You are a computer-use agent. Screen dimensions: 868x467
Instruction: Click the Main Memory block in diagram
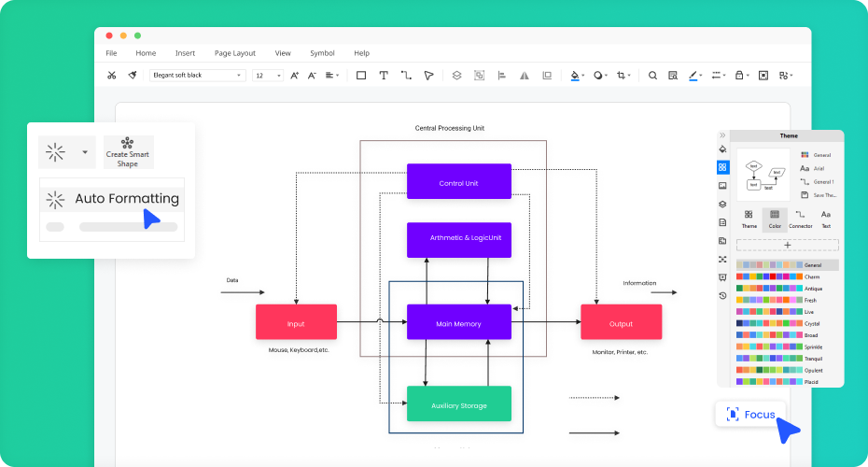click(x=458, y=322)
